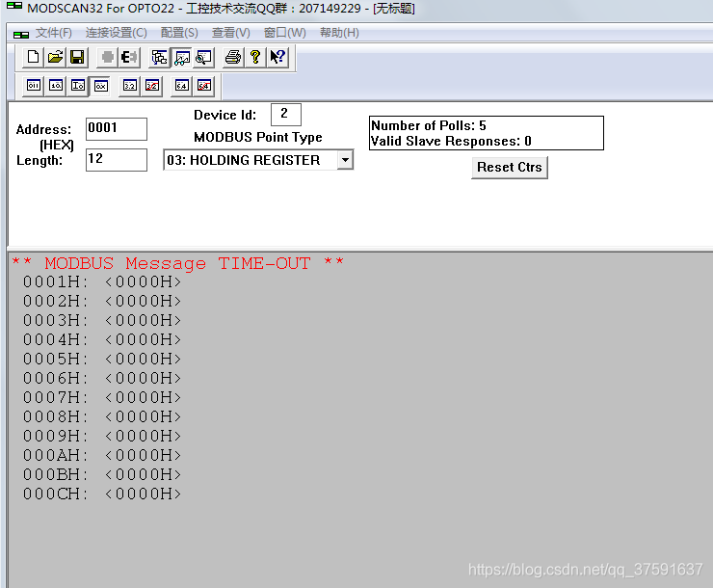Select integer display format icon
Image resolution: width=713 pixels, height=588 pixels.
click(x=78, y=86)
